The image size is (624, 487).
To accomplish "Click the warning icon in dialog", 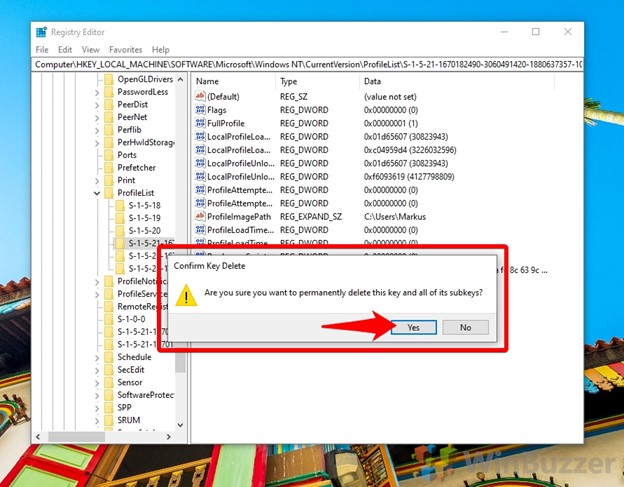I will click(x=186, y=294).
